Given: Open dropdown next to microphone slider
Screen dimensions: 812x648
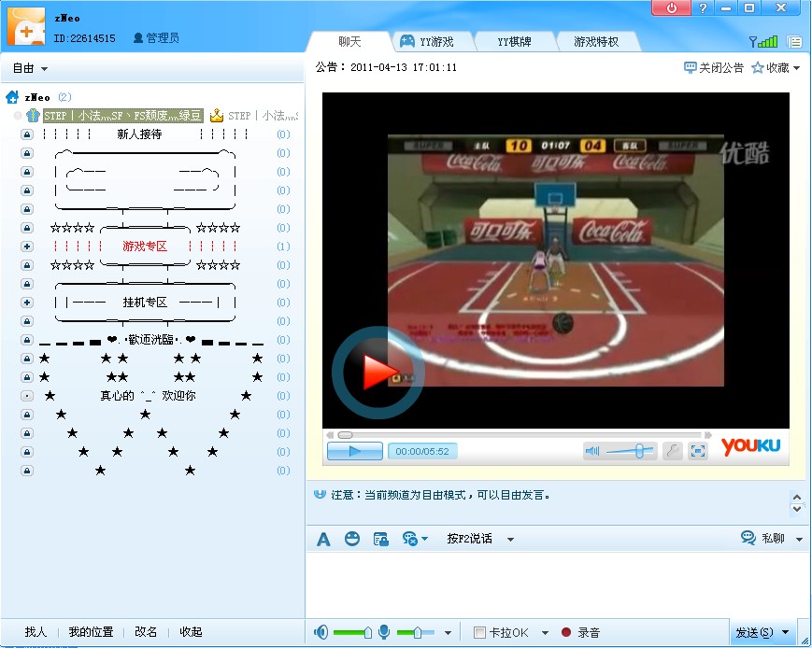Looking at the screenshot, I should [448, 632].
